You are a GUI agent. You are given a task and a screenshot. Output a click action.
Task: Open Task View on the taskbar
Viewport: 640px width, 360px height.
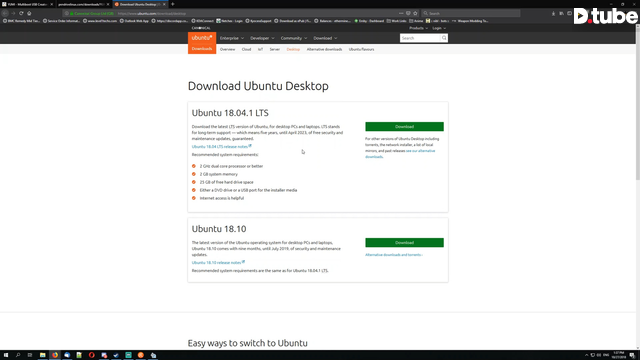(x=30, y=355)
